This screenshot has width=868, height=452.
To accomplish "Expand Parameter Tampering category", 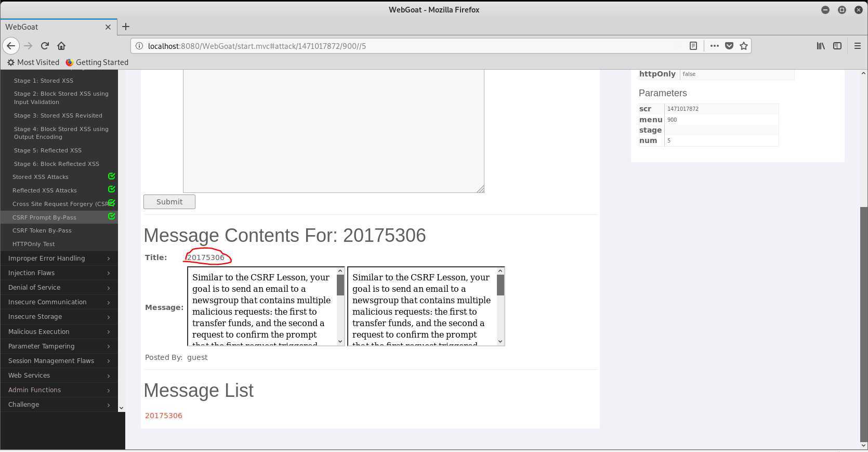I will [59, 346].
